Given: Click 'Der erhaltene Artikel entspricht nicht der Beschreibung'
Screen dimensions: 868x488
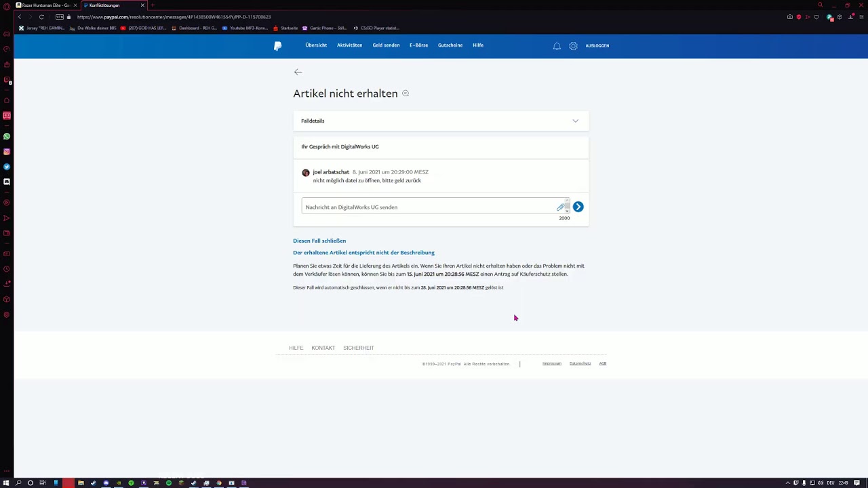Looking at the screenshot, I should coord(363,252).
